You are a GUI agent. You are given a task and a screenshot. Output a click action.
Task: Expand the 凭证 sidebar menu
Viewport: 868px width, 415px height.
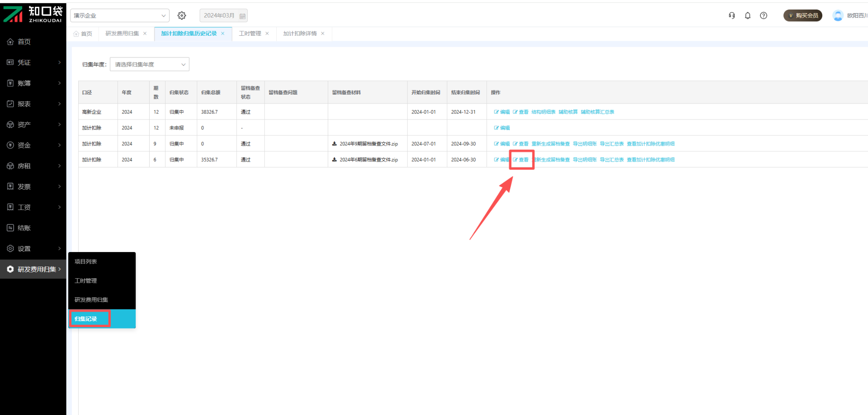pyautogui.click(x=33, y=62)
